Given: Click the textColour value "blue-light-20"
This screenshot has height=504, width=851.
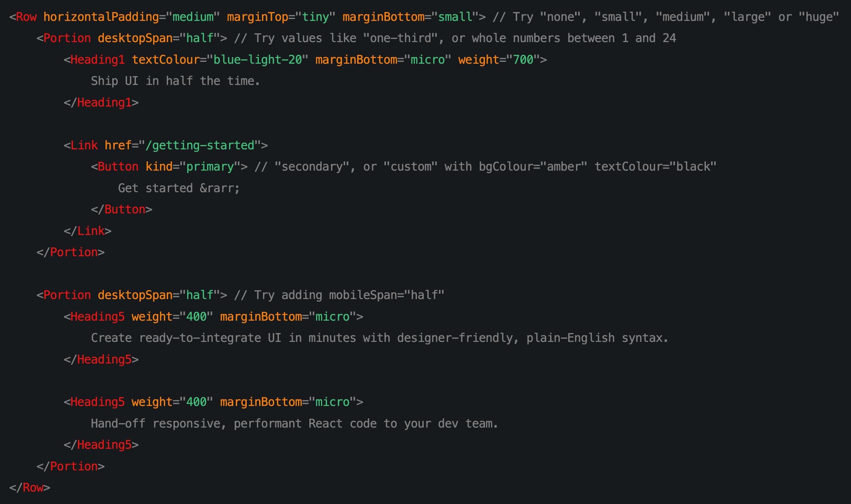Looking at the screenshot, I should pyautogui.click(x=257, y=60).
